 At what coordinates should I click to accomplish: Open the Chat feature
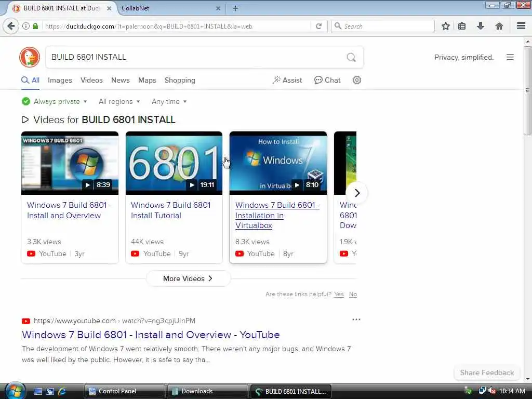(x=327, y=80)
